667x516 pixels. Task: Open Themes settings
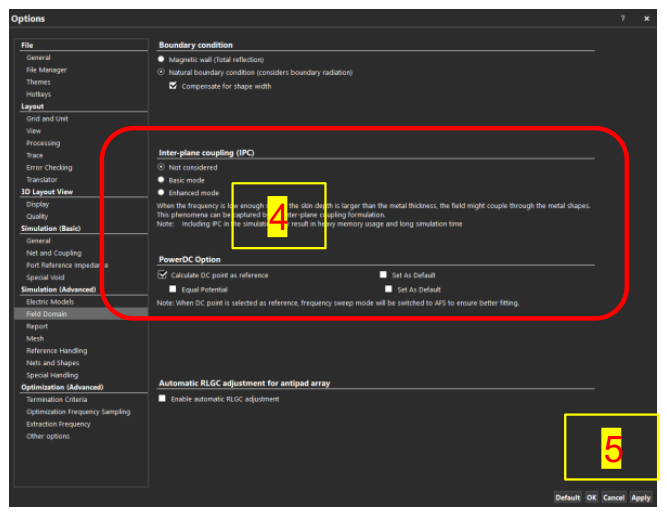tap(38, 82)
